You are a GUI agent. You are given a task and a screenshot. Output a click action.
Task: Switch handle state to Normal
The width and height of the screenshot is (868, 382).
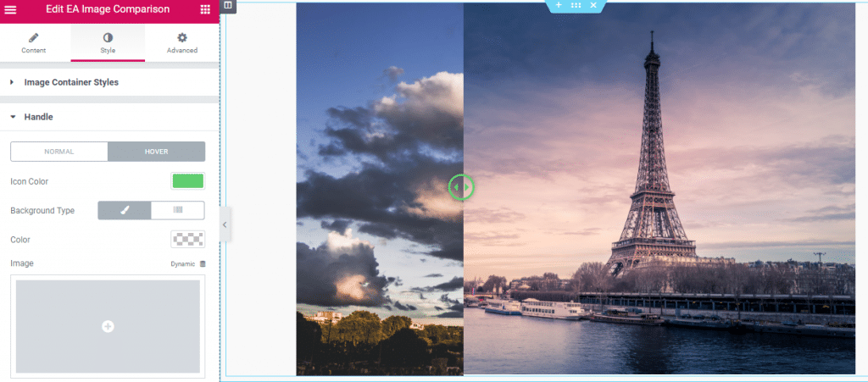coord(59,152)
